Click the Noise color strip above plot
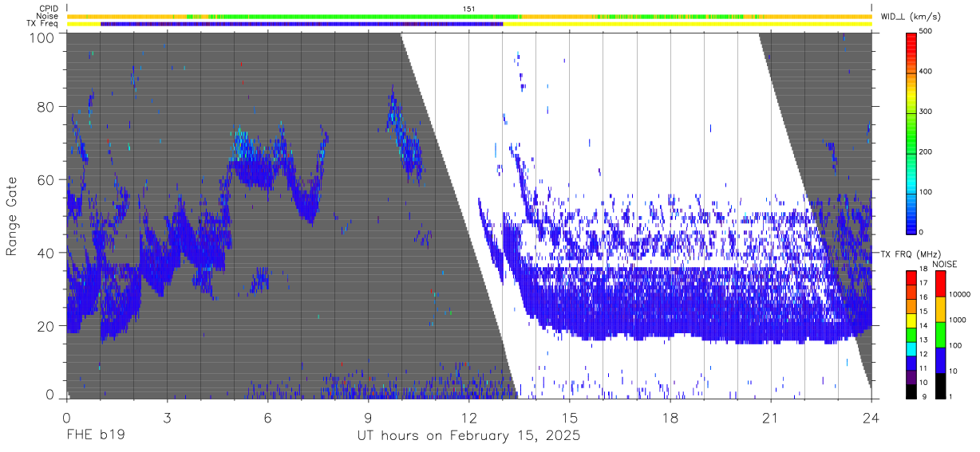 (469, 16)
